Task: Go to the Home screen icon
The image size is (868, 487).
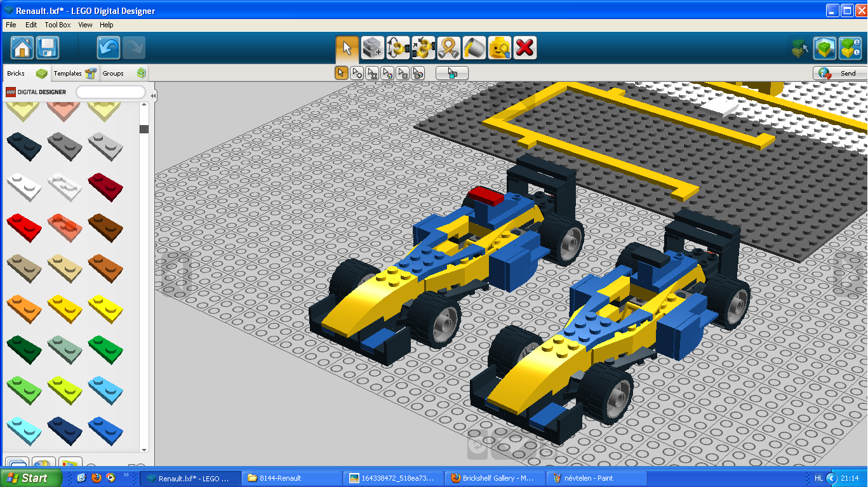Action: (22, 48)
